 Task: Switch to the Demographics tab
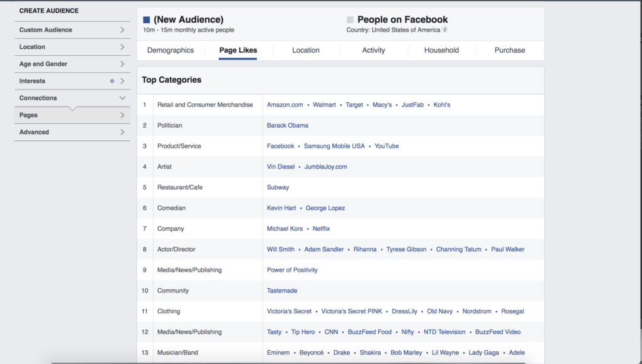pyautogui.click(x=171, y=50)
